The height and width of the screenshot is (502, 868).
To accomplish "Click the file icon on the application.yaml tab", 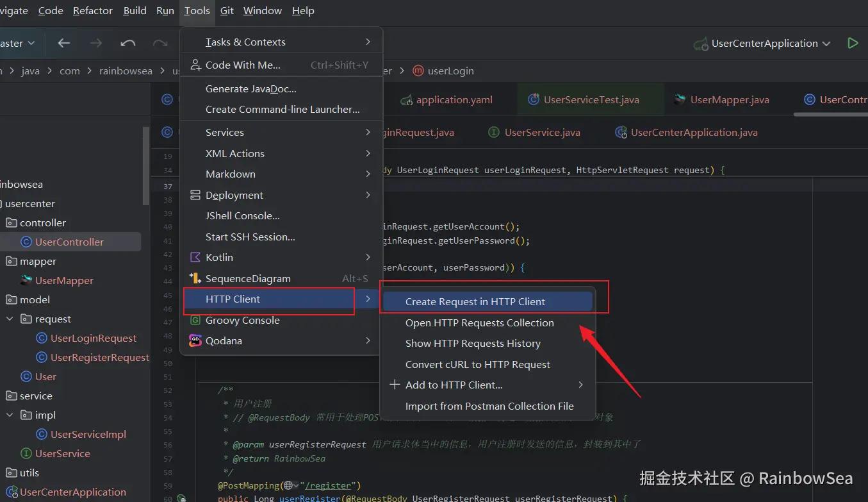I will [x=405, y=100].
